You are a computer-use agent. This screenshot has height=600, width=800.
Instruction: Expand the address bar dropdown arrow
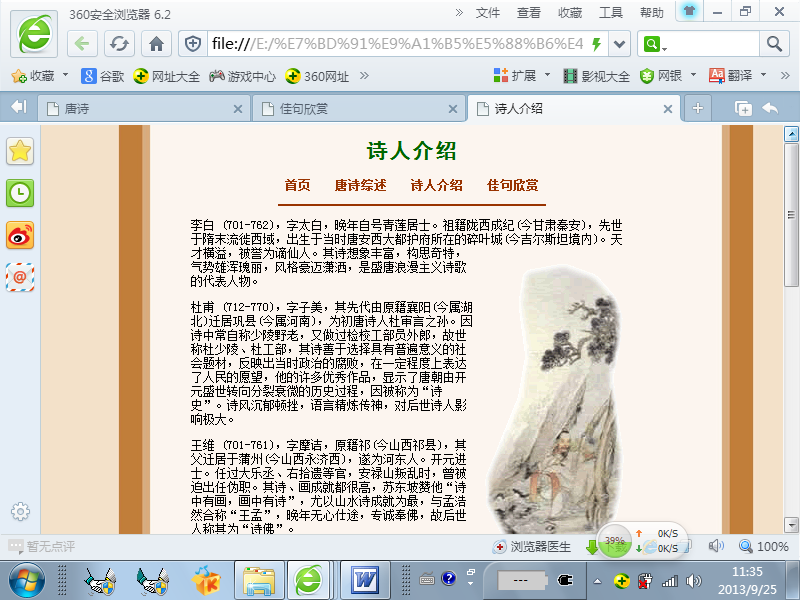(620, 44)
